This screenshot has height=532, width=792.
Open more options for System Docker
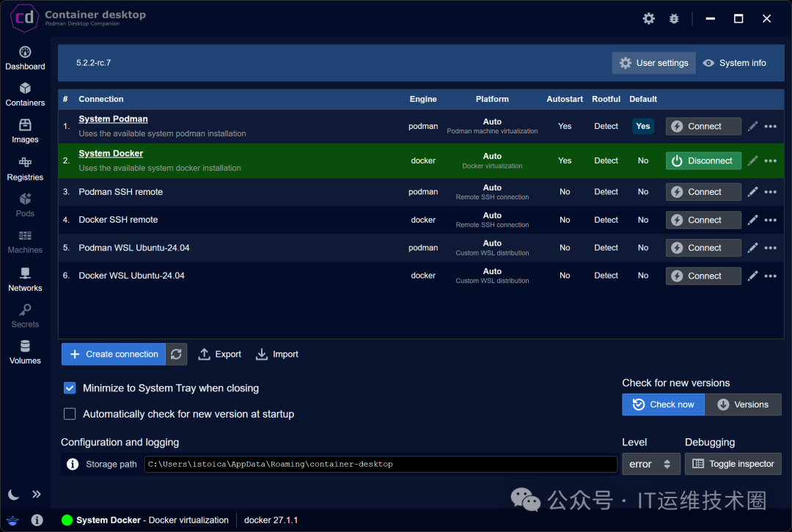pos(770,160)
